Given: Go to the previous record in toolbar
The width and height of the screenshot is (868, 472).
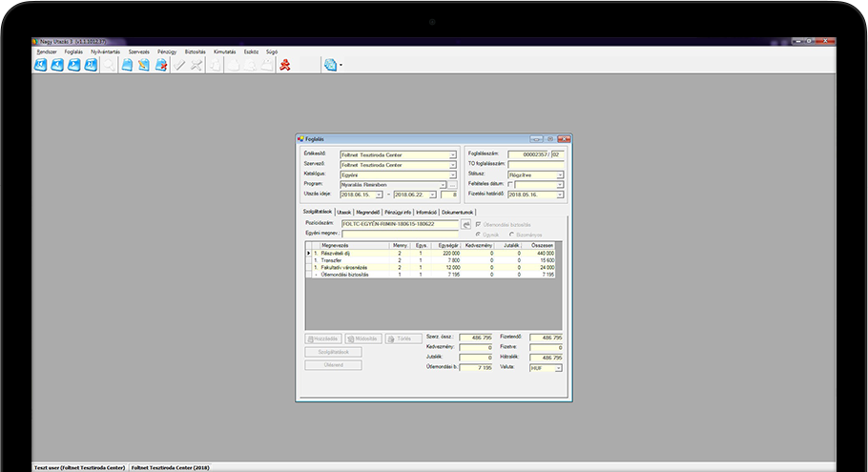Looking at the screenshot, I should coord(57,65).
